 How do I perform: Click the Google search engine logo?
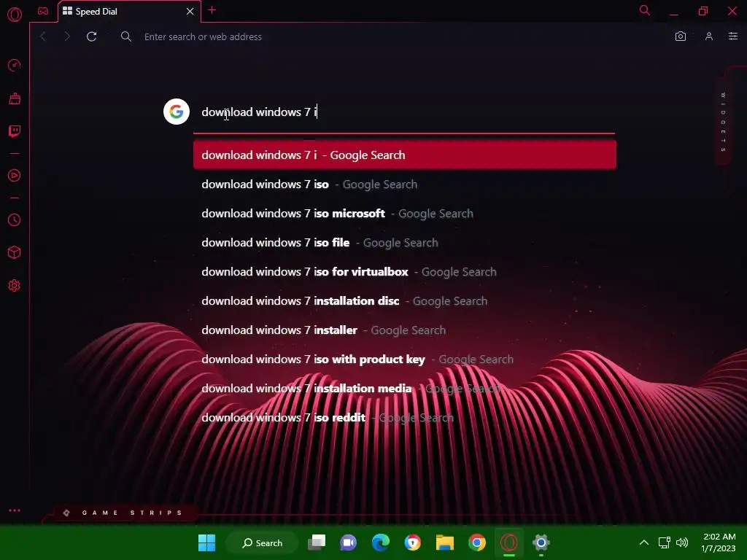coord(177,112)
